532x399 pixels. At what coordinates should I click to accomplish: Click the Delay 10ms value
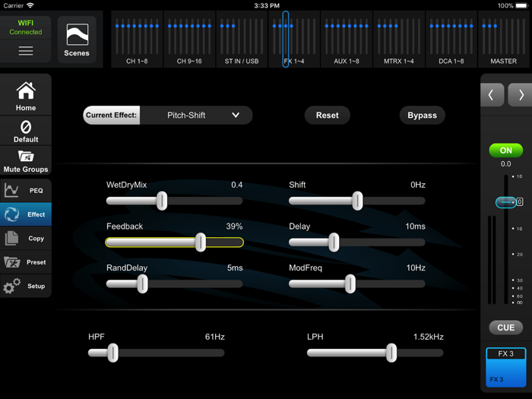point(415,226)
